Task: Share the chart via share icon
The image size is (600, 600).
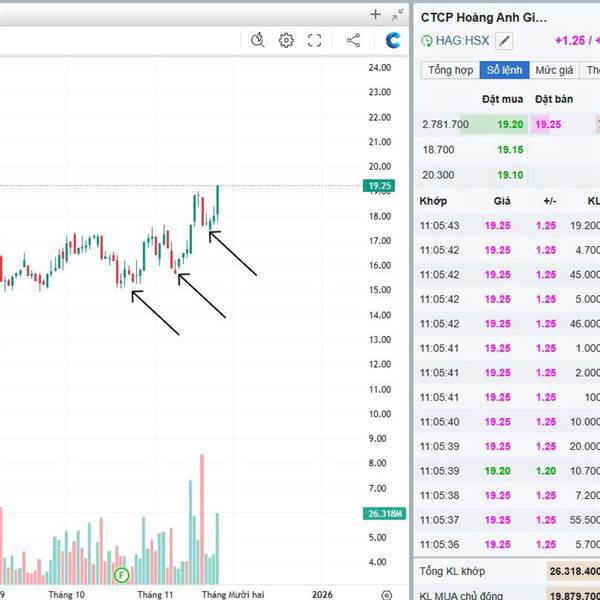Action: click(353, 40)
